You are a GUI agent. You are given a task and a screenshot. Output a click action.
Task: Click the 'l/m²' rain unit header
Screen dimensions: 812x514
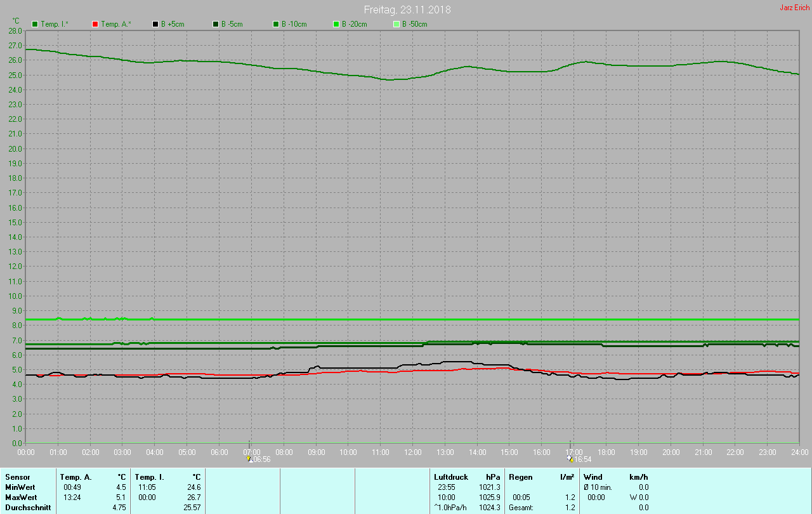pos(567,477)
